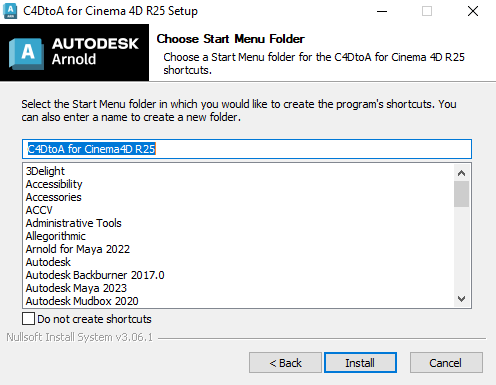Choose Autodesk Backburner 2017.0 entry

[x=95, y=275]
